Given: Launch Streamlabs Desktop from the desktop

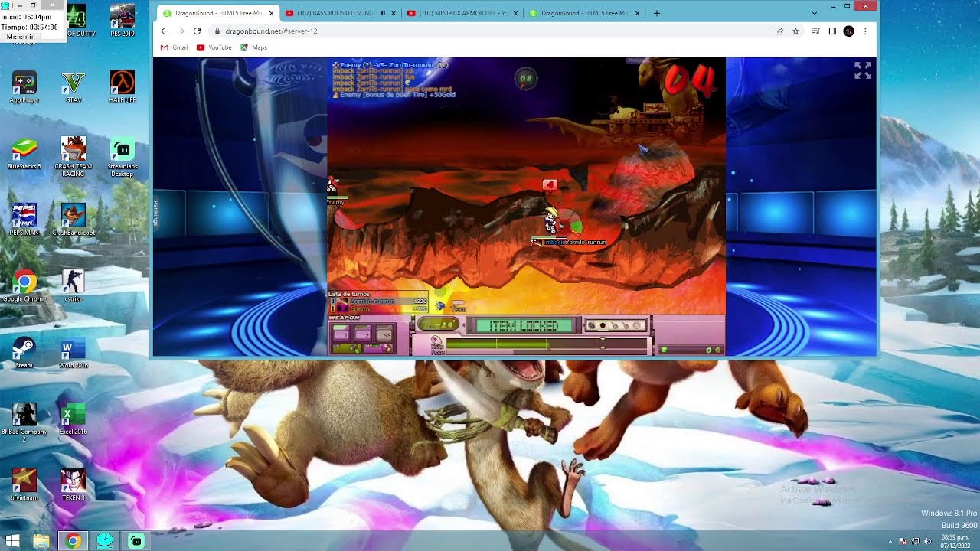Looking at the screenshot, I should click(x=122, y=156).
